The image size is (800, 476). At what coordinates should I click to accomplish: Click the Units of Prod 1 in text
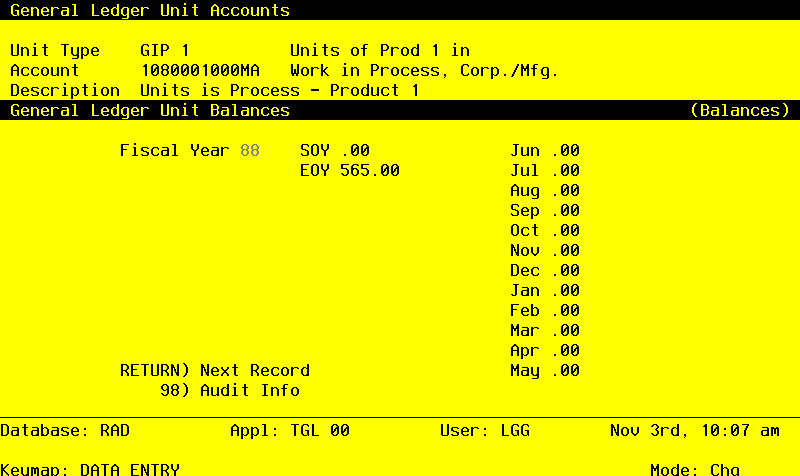(380, 51)
